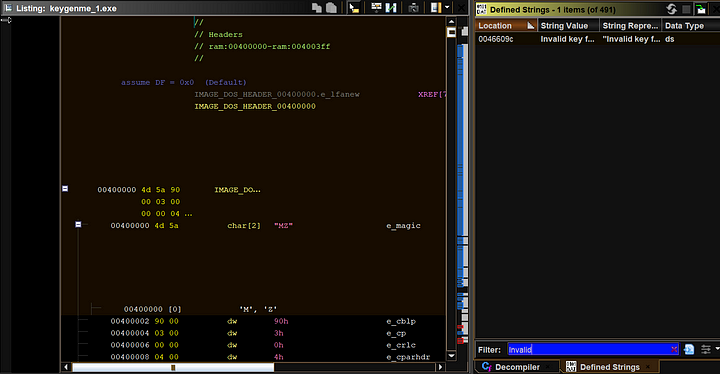
Task: Click the snapshot camera icon in Listing toolbar
Action: pos(413,8)
